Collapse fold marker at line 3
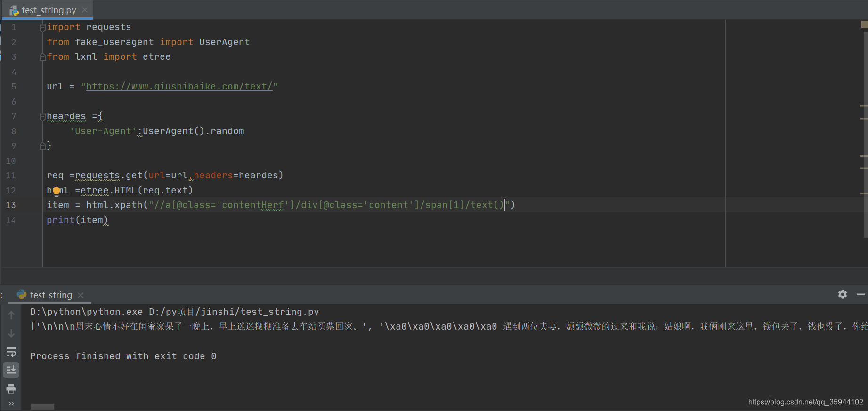The width and height of the screenshot is (868, 411). (42, 57)
